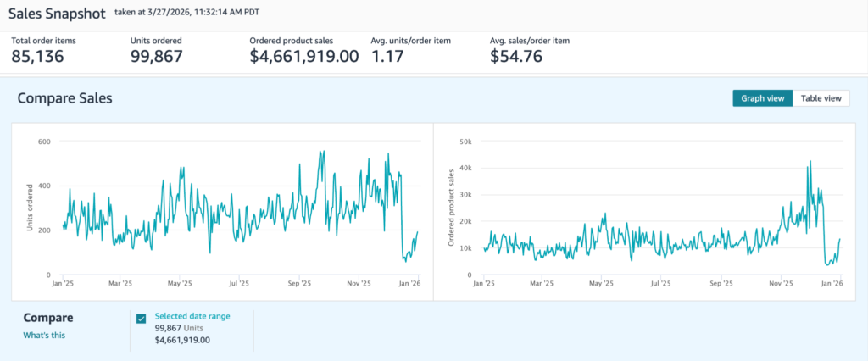
Task: Click the Sales Snapshot heading
Action: 58,14
